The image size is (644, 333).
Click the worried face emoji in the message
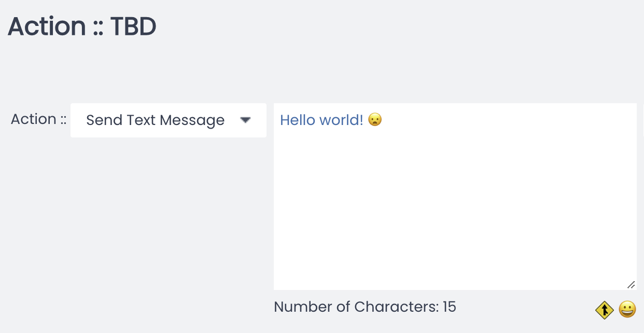375,120
